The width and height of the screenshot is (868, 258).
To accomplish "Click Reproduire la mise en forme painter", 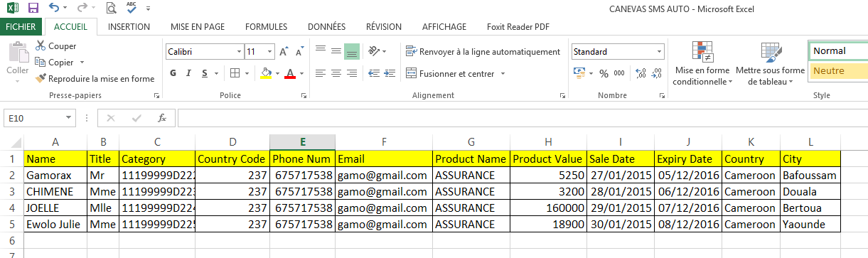I will click(95, 79).
